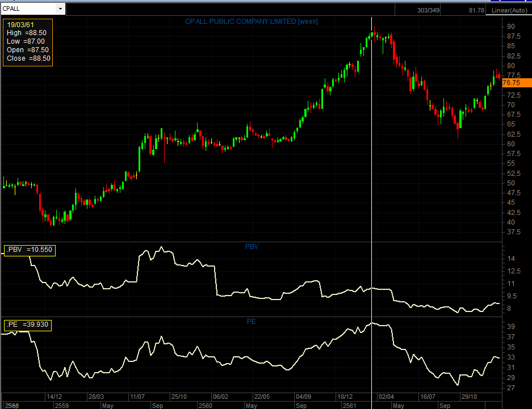This screenshot has height=409, width=532.
Task: Click the 52.5 label on price axis
Action: pyautogui.click(x=514, y=174)
